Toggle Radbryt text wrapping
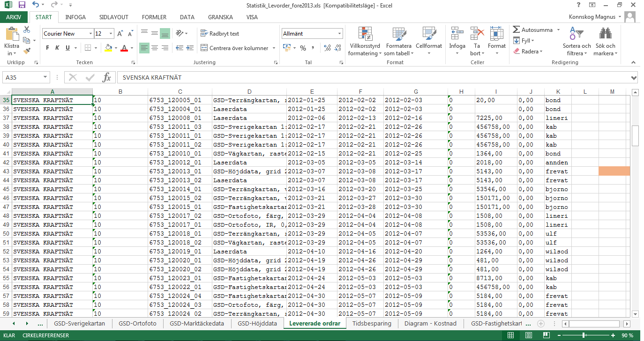Viewport: 644px width, 341px height. pos(220,33)
